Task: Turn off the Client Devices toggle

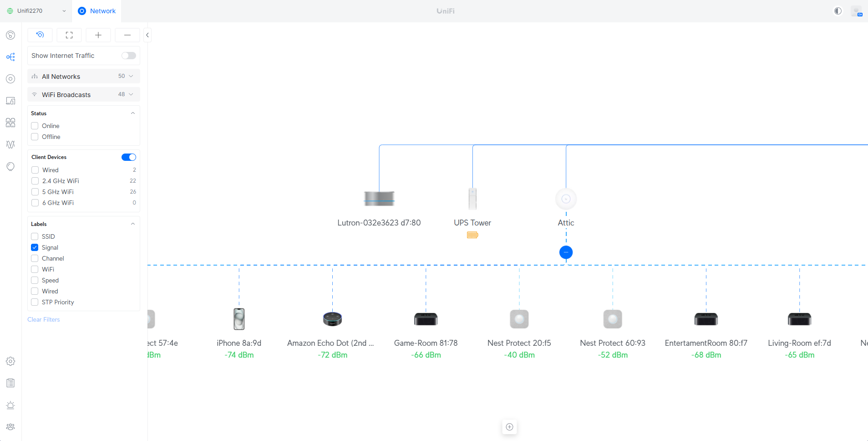Action: pyautogui.click(x=128, y=157)
